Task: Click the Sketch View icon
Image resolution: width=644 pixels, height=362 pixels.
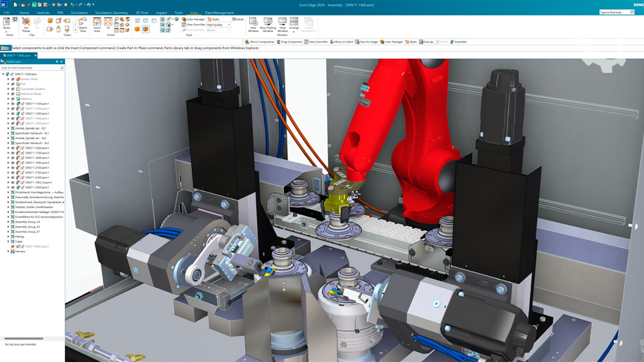Action: pos(83,25)
